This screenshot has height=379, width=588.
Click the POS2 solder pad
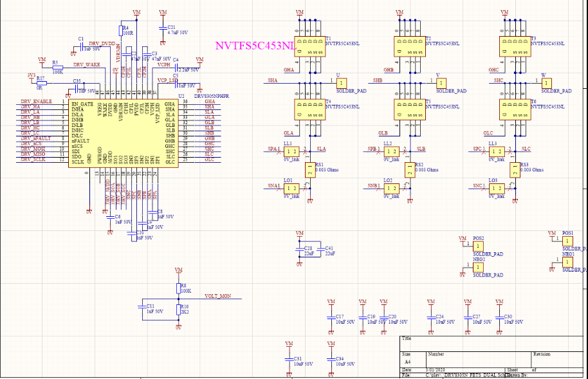pos(478,246)
